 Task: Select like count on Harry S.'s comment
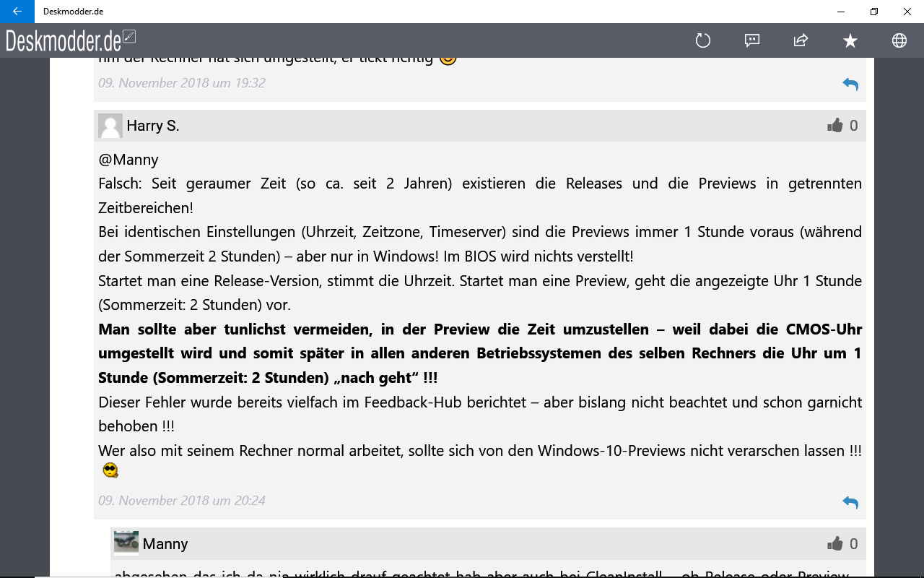[x=854, y=126]
